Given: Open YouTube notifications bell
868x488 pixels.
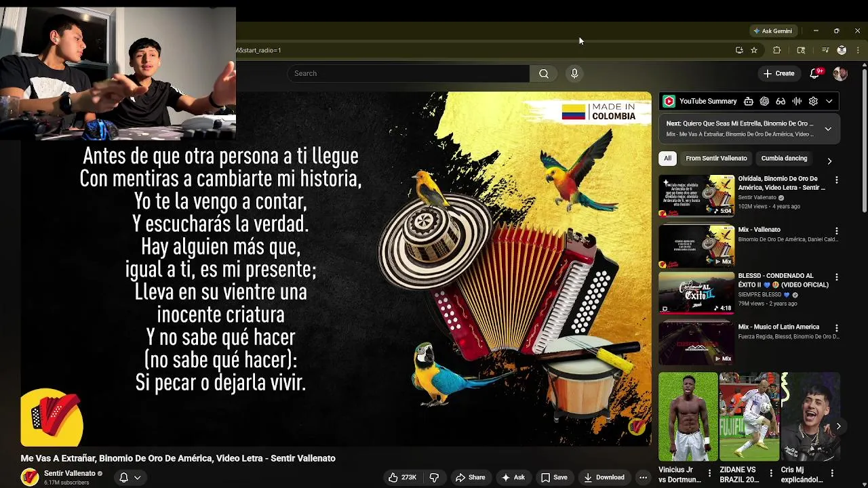Looking at the screenshot, I should click(x=815, y=73).
